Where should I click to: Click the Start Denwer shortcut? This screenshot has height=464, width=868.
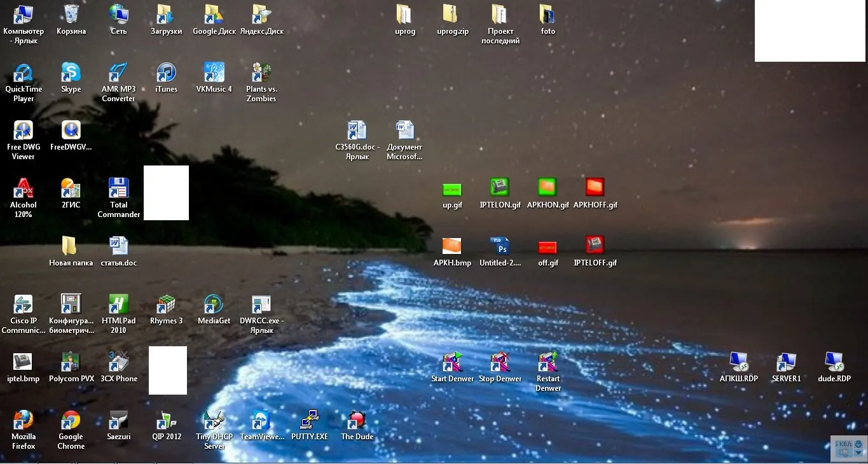coord(453,367)
